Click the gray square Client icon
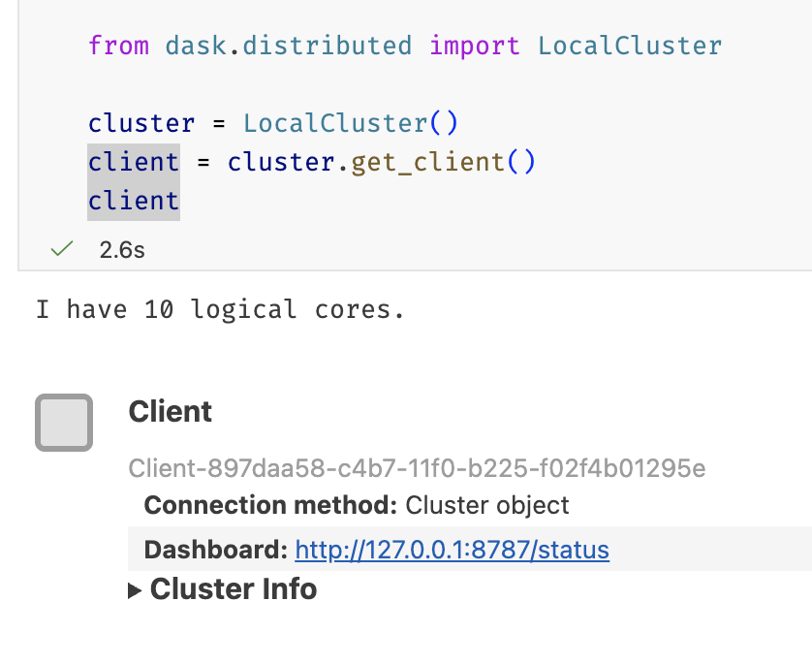The width and height of the screenshot is (812, 665). click(x=64, y=423)
